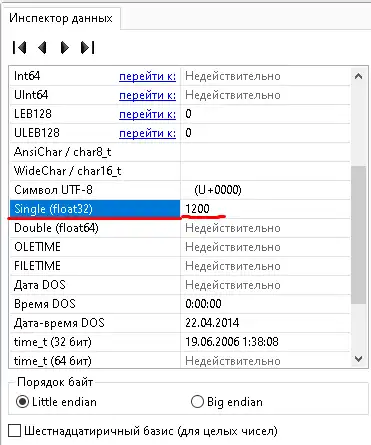The height and width of the screenshot is (445, 371).
Task: Jump to first byte navigation icon
Action: [19, 47]
